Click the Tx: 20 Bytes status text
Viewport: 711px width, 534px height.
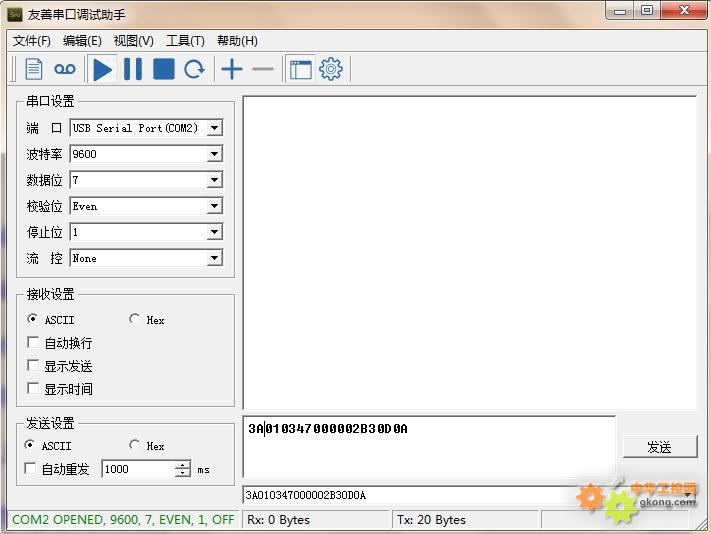point(431,520)
